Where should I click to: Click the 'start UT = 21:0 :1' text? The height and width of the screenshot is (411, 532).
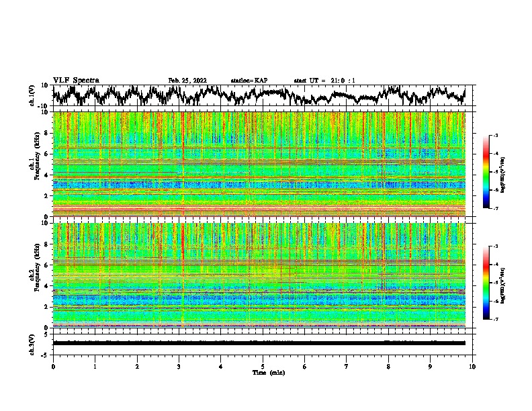pyautogui.click(x=324, y=81)
